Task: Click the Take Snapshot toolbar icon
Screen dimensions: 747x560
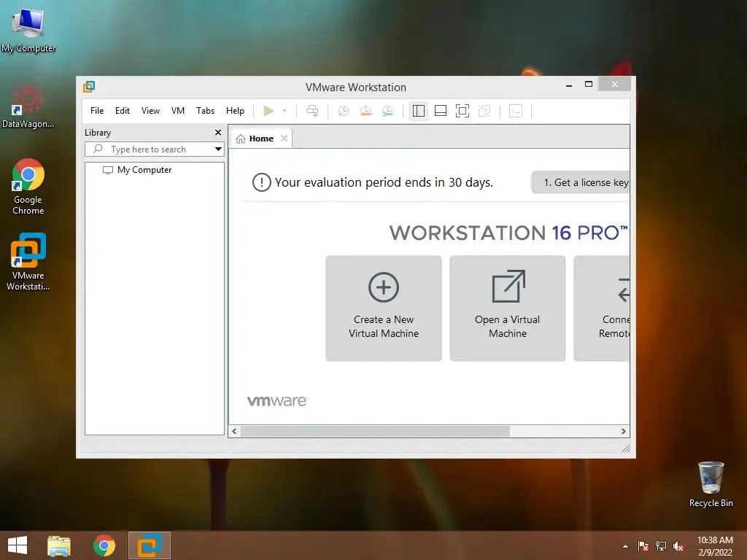Action: click(x=343, y=111)
